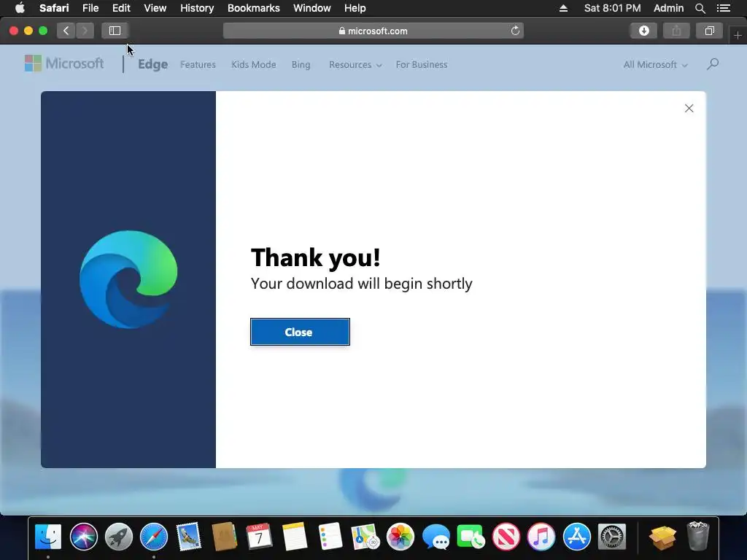Click the eject icon in menu bar

click(563, 8)
